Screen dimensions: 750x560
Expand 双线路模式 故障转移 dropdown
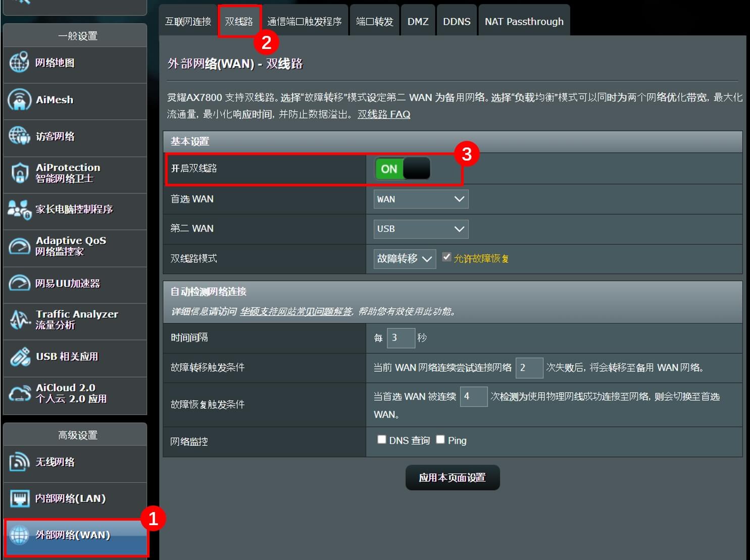pos(405,259)
